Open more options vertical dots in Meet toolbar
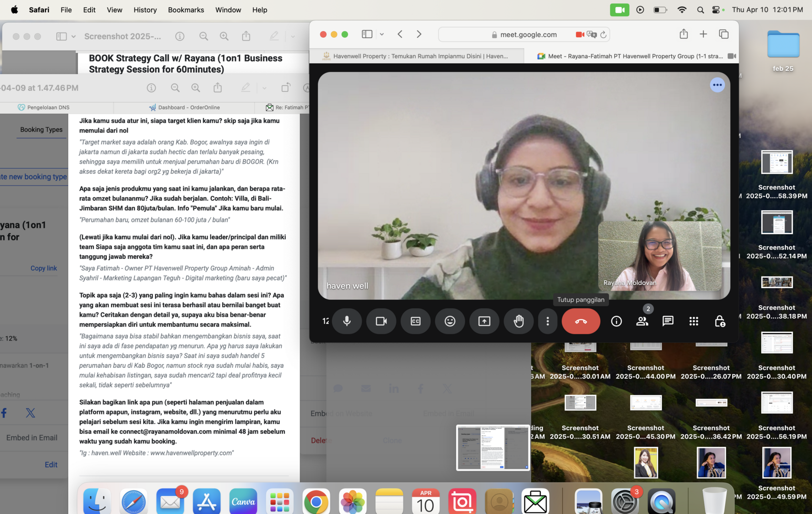812x514 pixels. pos(548,321)
